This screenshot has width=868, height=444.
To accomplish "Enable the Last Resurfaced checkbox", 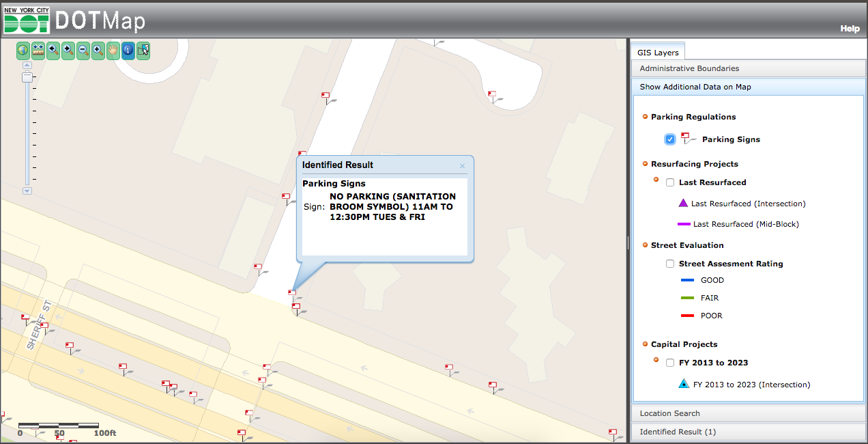I will pos(670,182).
